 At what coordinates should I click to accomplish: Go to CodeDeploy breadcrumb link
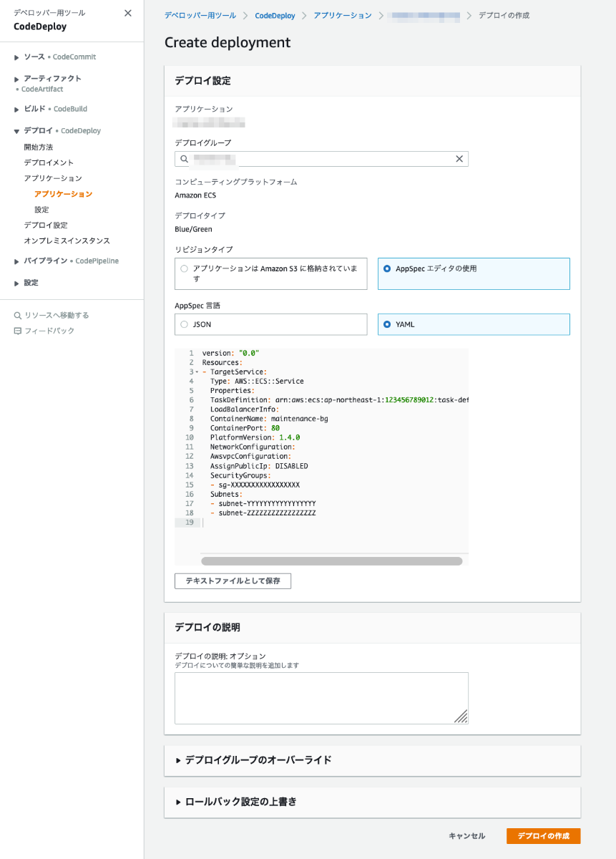275,15
